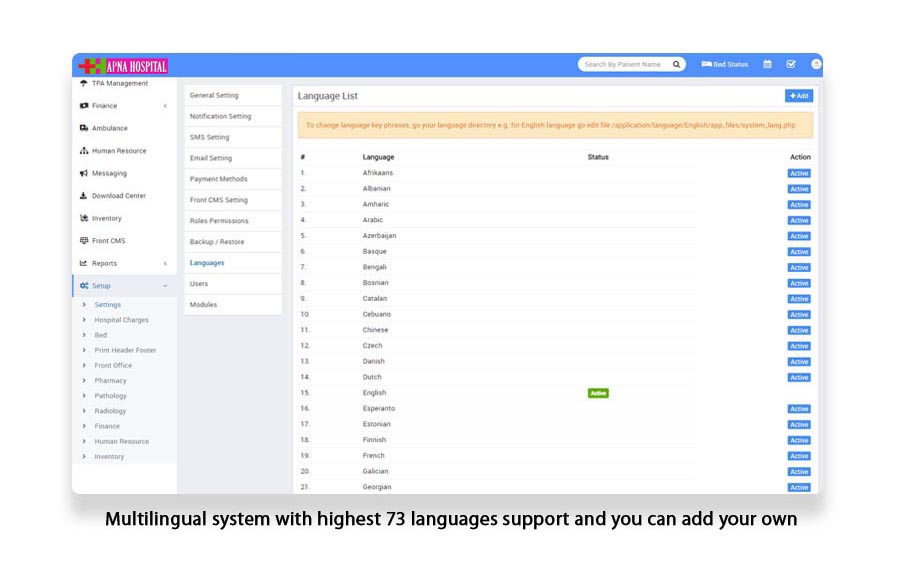This screenshot has height=572, width=900.
Task: Go to Messaging in sidebar
Action: [x=109, y=173]
